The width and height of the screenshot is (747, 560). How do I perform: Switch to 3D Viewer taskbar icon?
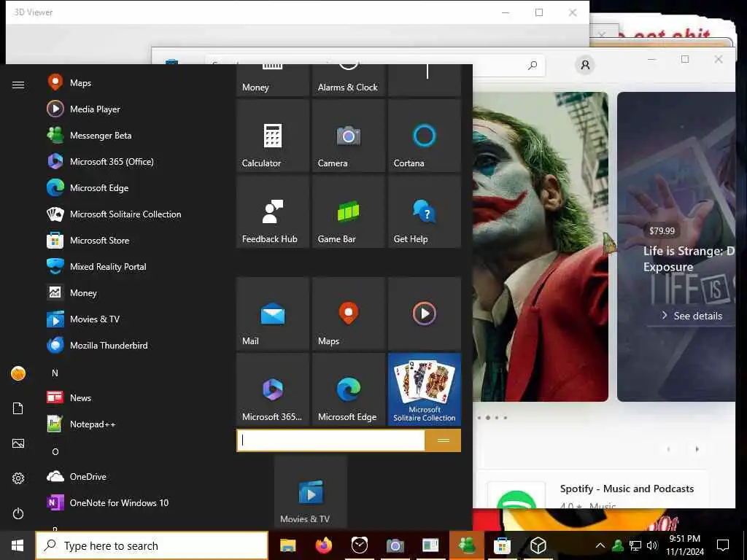(538, 545)
